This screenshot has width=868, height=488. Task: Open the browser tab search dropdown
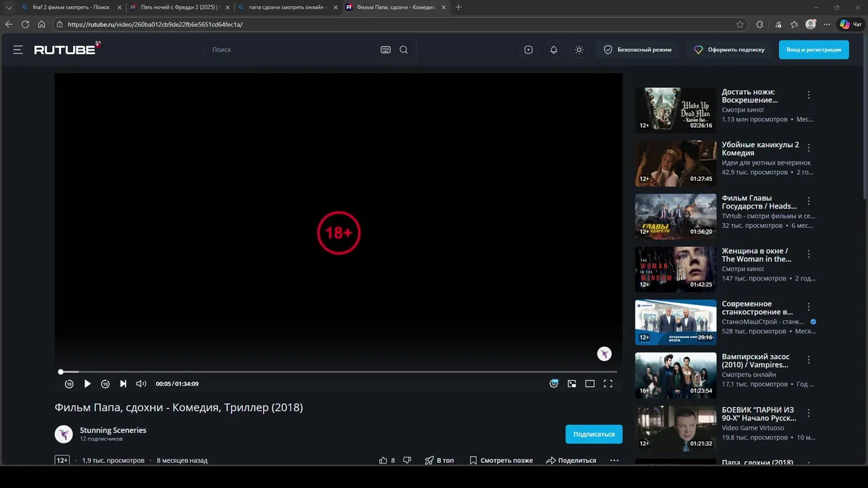click(x=9, y=7)
